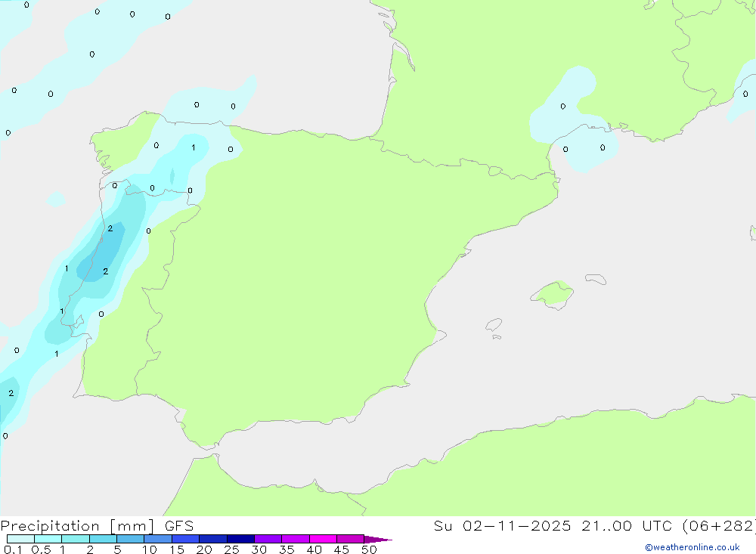The image size is (756, 554).
Task: Select the 'Su 02-11-2025 21..00 UTC' timestamp text
Action: pos(553,525)
